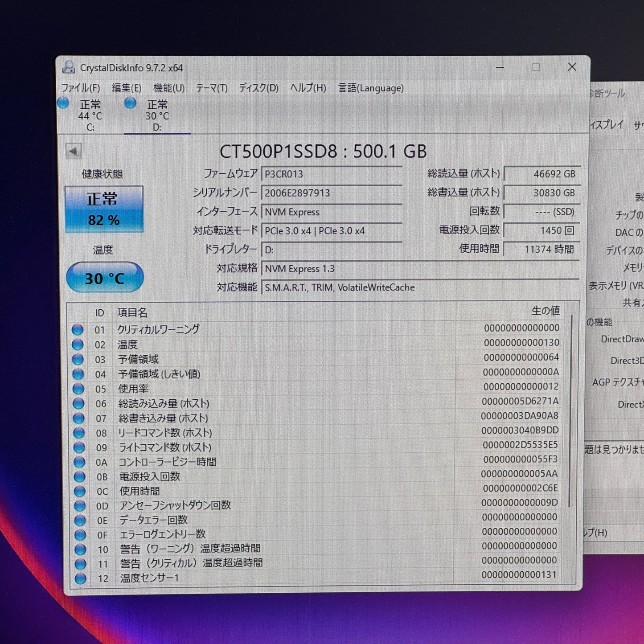The height and width of the screenshot is (644, 644).
Task: Click raw value 0000003040B9DD
Action: [520, 431]
